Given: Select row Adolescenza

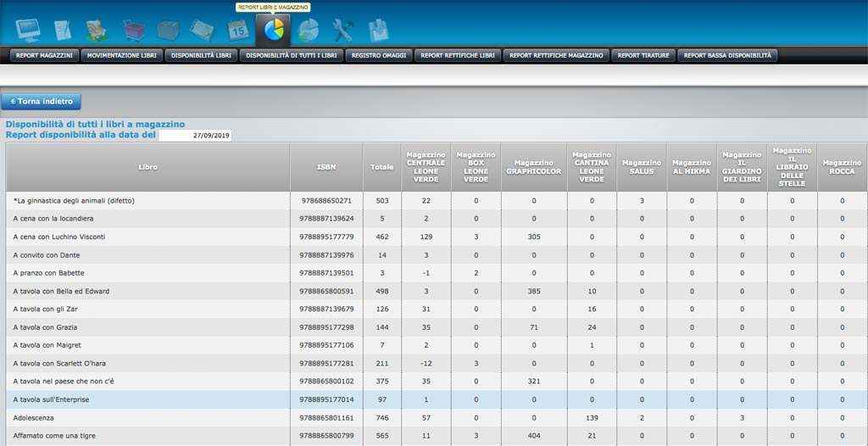Looking at the screenshot, I should tap(437, 418).
